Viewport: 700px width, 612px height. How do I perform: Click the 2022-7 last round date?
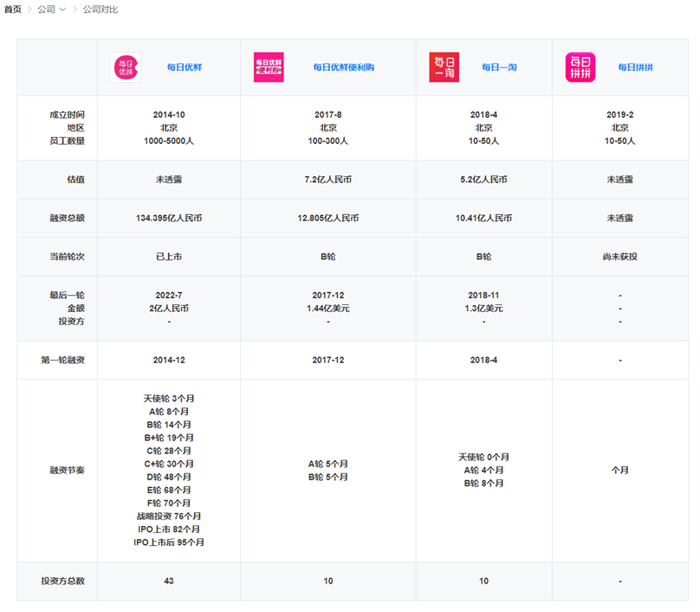169,296
